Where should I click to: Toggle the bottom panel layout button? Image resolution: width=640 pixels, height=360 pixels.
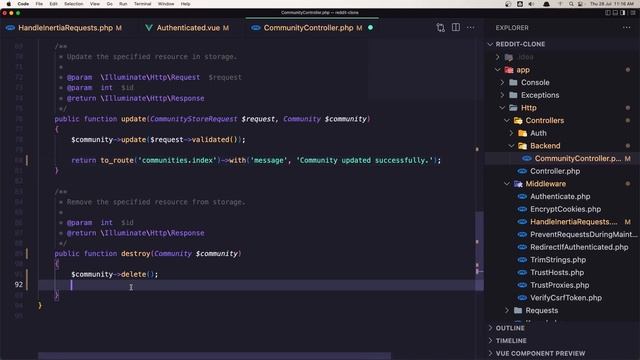[x=615, y=13]
